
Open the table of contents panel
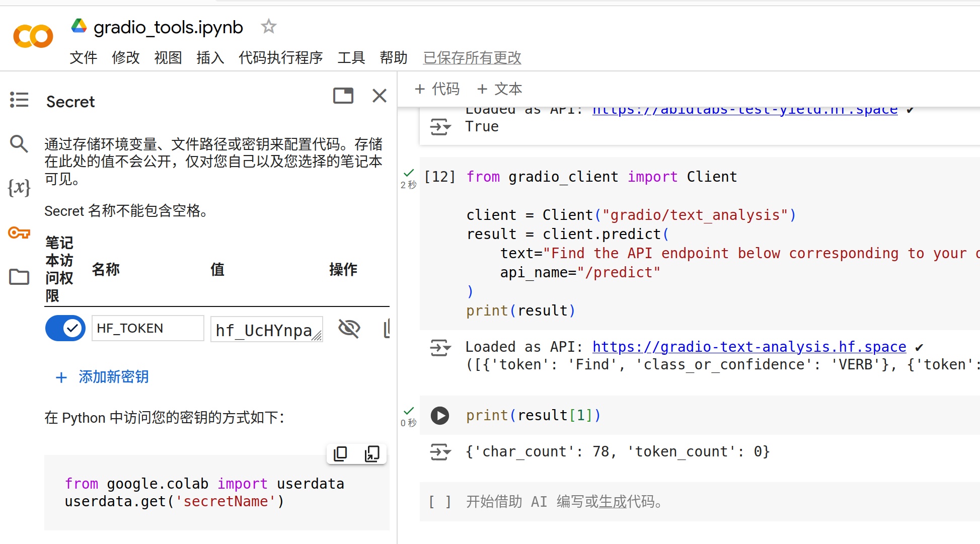19,100
